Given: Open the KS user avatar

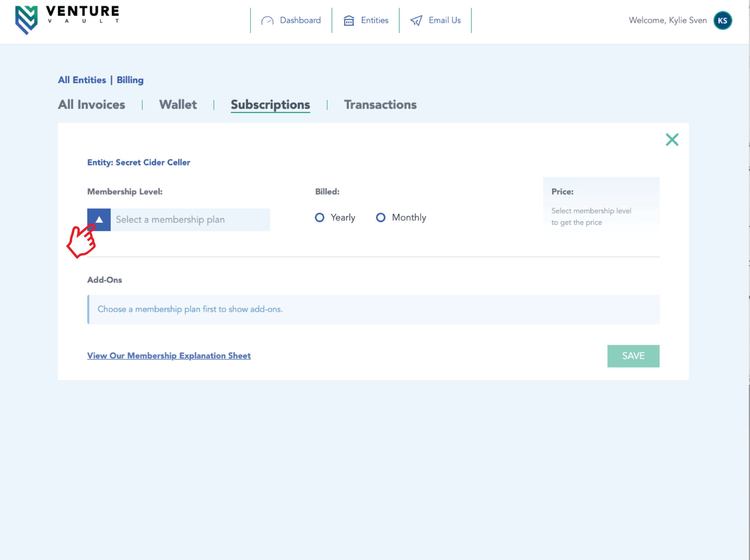Looking at the screenshot, I should pos(722,21).
